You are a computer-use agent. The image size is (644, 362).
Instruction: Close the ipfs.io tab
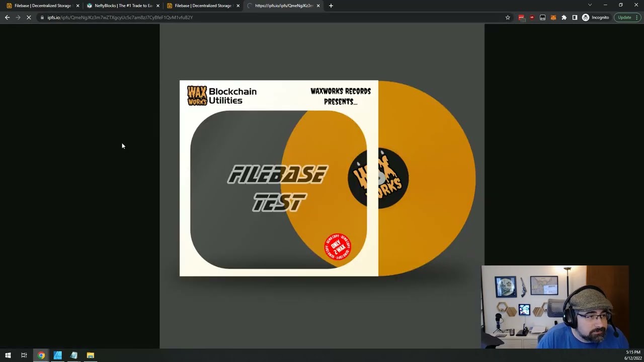[318, 6]
